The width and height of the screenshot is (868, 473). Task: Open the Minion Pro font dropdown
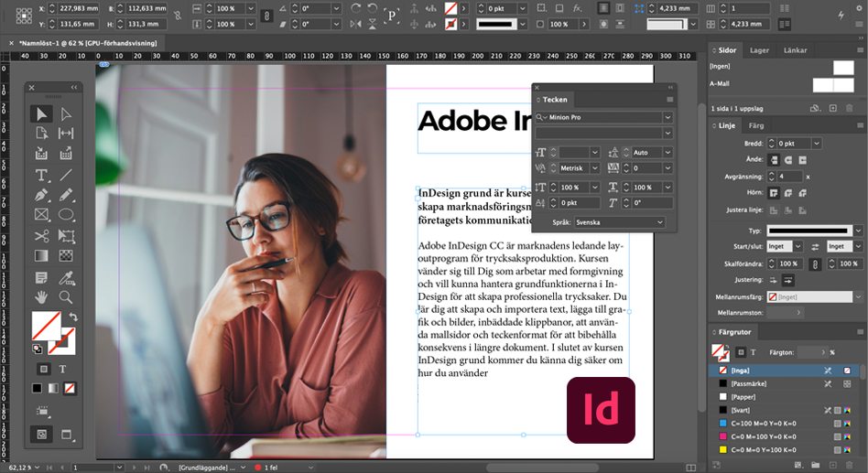pos(668,117)
